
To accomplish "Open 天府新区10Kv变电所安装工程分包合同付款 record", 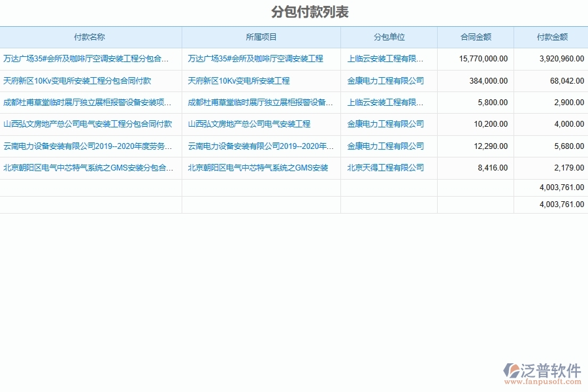I will click(78, 80).
